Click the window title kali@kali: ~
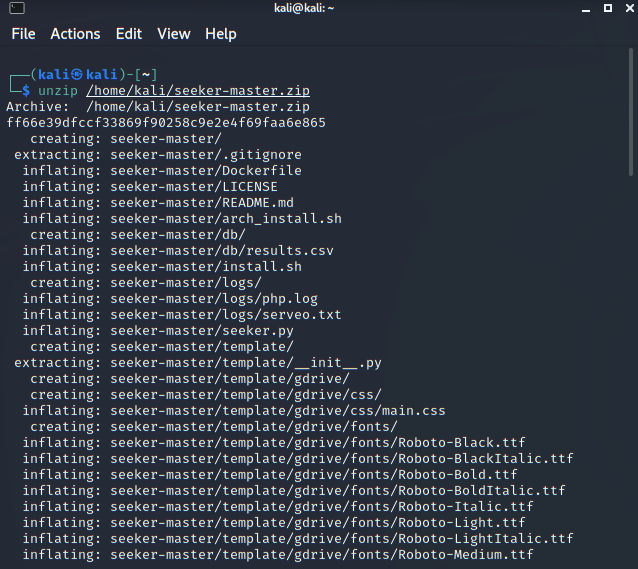This screenshot has height=569, width=638. 304,8
